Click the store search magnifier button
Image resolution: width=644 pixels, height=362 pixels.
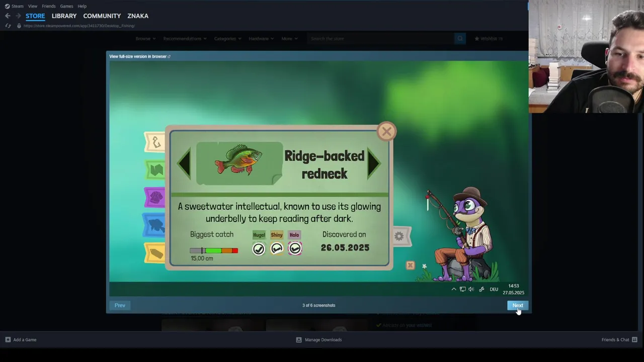(x=460, y=39)
